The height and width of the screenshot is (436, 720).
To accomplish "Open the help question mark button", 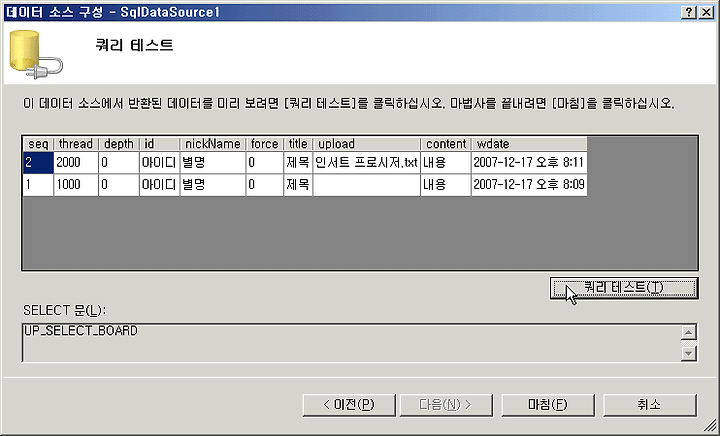I will pos(689,12).
